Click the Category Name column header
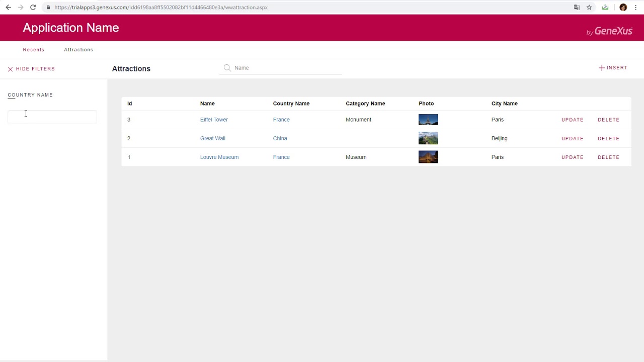Image resolution: width=644 pixels, height=362 pixels. point(365,104)
